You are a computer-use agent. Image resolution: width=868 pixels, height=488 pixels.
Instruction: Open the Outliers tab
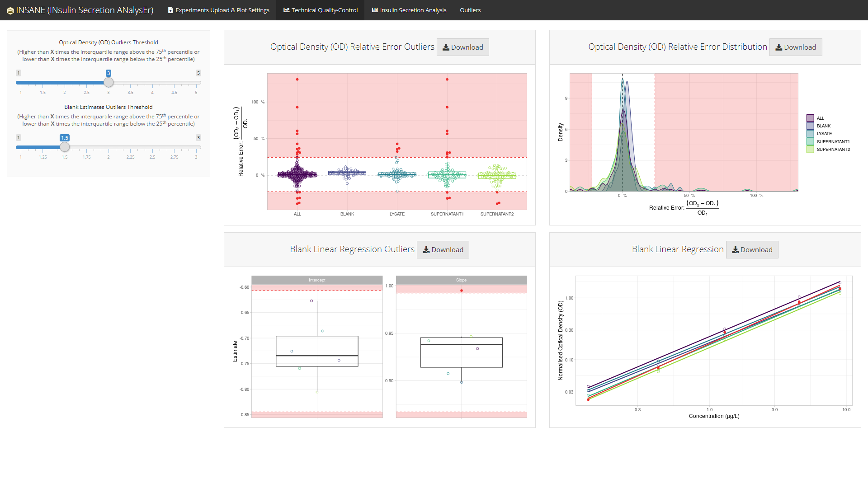click(470, 10)
